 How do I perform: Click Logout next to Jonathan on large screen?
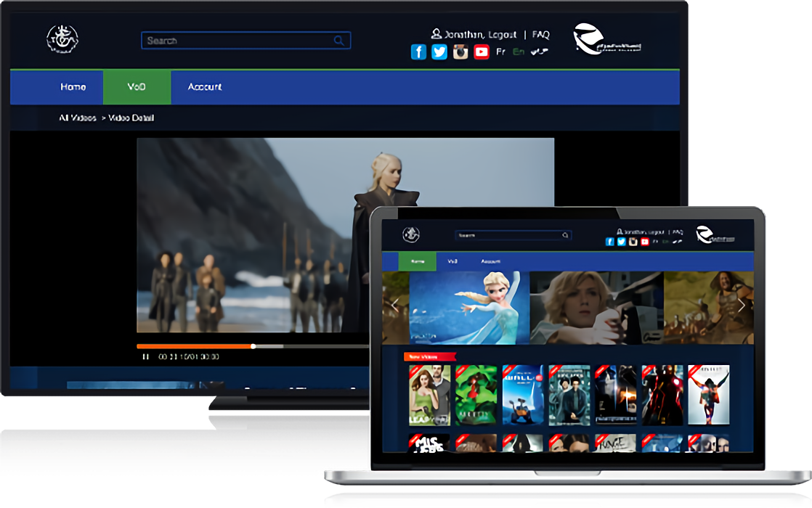501,34
